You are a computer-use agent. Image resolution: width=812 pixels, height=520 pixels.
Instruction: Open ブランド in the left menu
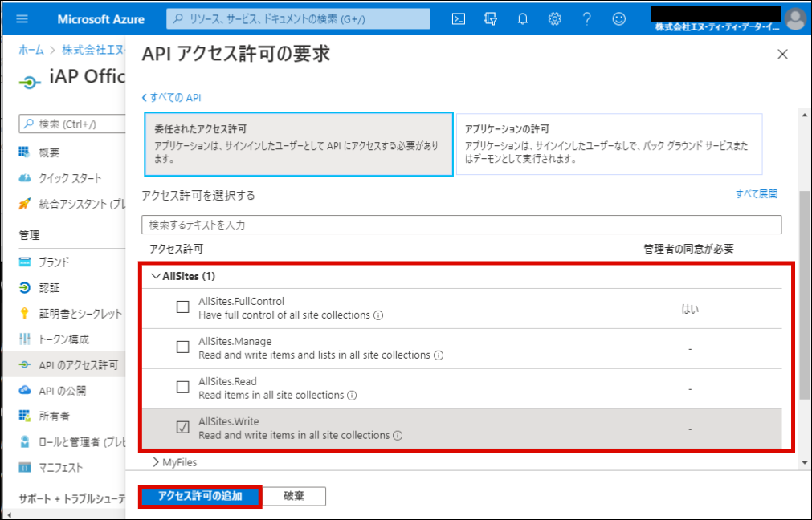point(54,262)
